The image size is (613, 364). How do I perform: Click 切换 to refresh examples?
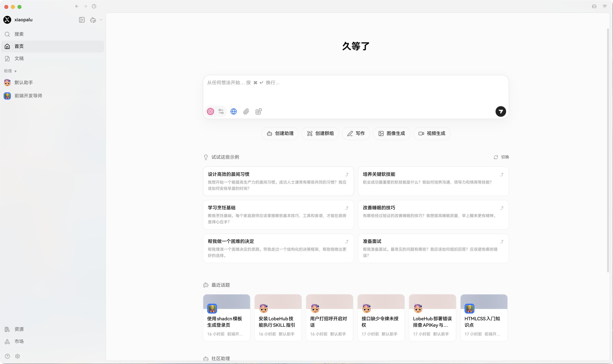coord(501,157)
